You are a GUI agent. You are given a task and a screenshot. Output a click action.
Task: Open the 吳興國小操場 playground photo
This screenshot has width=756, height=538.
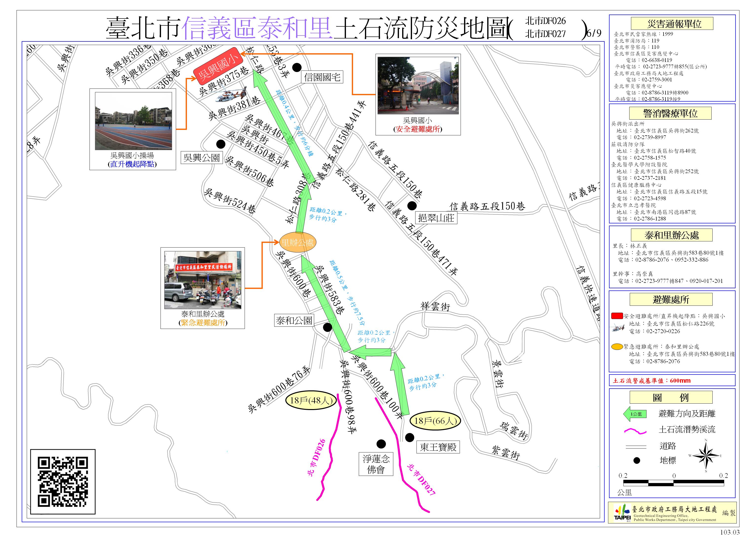click(133, 121)
